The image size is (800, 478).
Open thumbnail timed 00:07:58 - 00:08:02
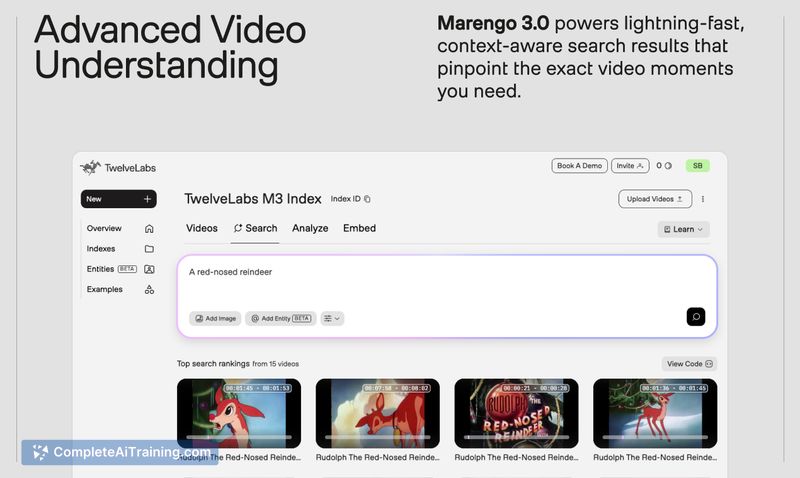[x=378, y=413]
